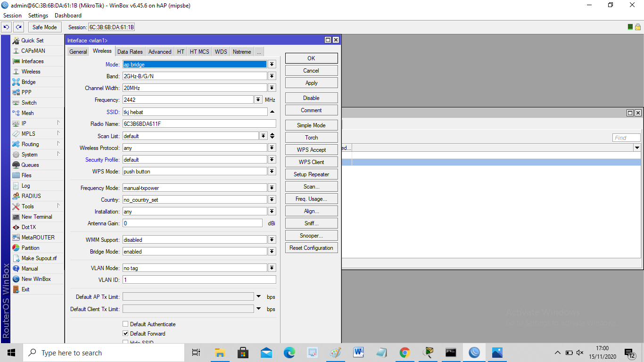
Task: Click the Apply button
Action: point(311,83)
